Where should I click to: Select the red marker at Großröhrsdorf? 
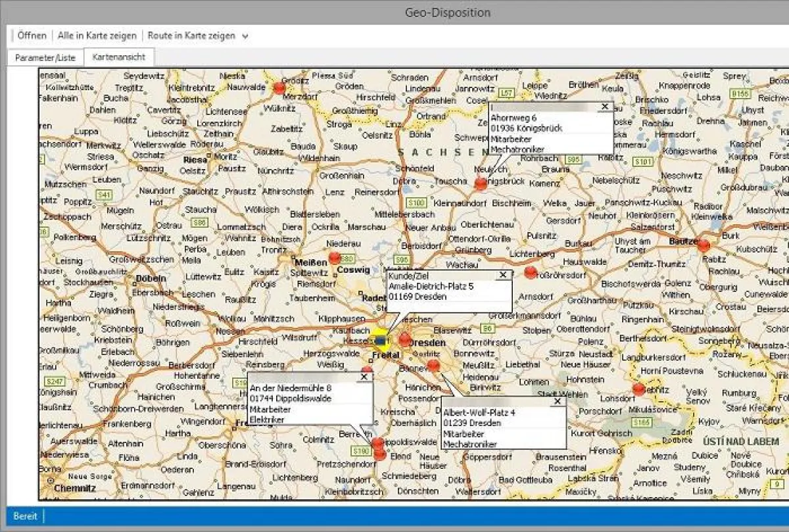point(531,272)
